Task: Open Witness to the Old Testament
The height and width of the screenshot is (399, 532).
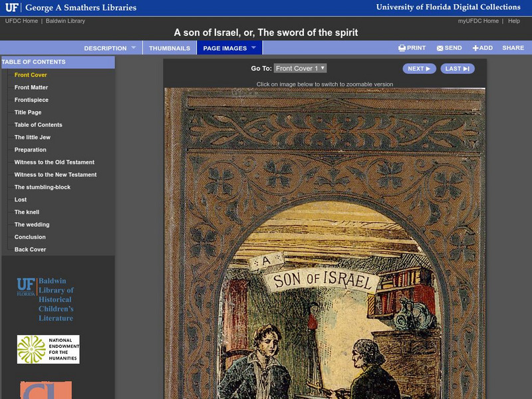Action: click(55, 162)
